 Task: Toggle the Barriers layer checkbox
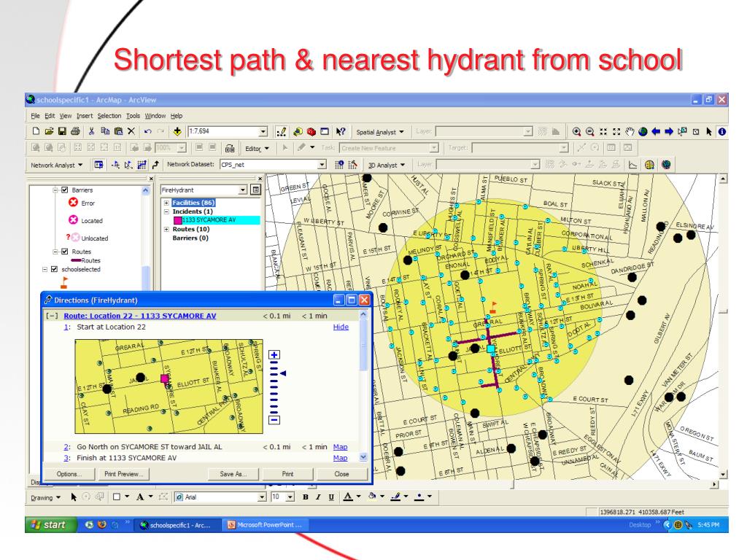coord(65,190)
